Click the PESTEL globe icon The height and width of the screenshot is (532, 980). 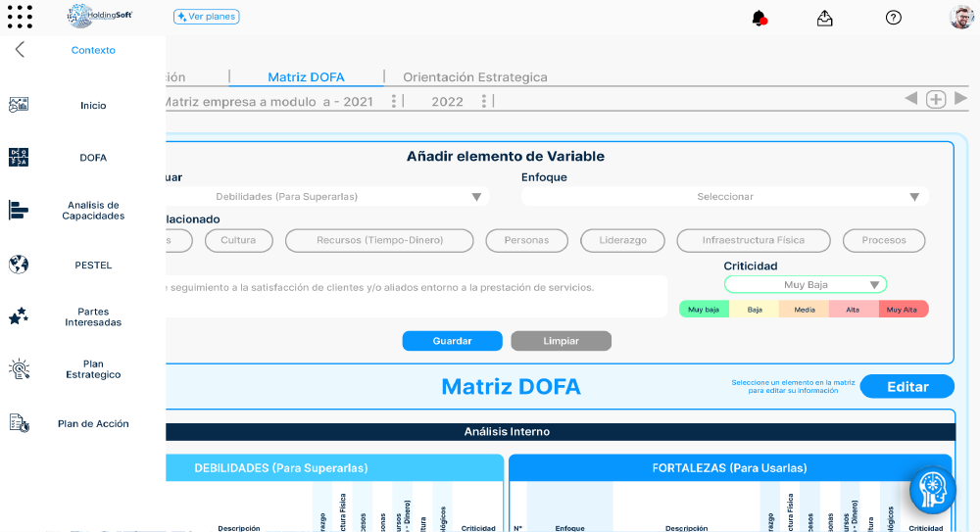coord(19,265)
